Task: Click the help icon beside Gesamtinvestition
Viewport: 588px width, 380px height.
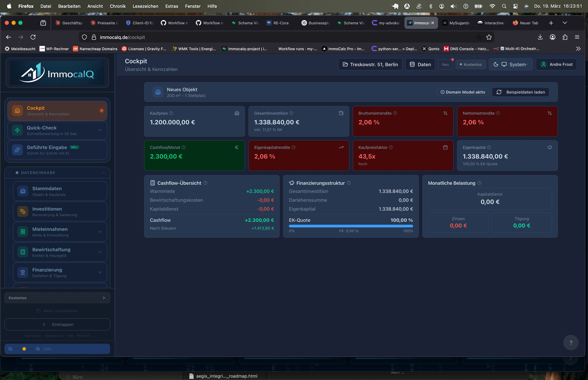Action: [x=291, y=113]
